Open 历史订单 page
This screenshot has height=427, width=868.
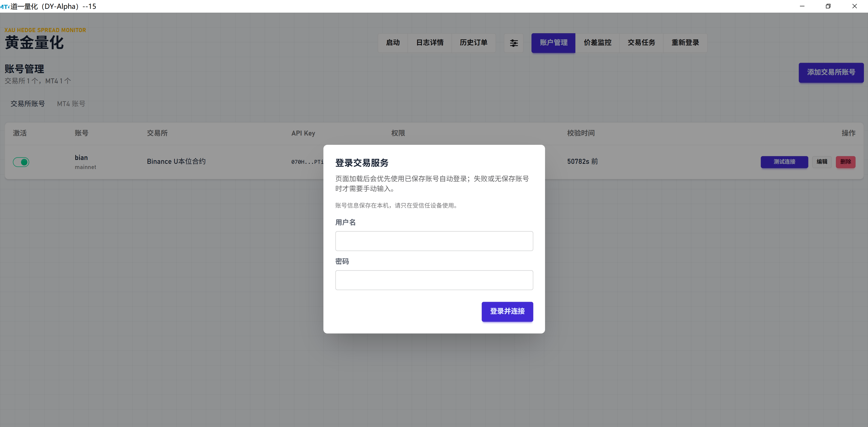[x=473, y=43]
